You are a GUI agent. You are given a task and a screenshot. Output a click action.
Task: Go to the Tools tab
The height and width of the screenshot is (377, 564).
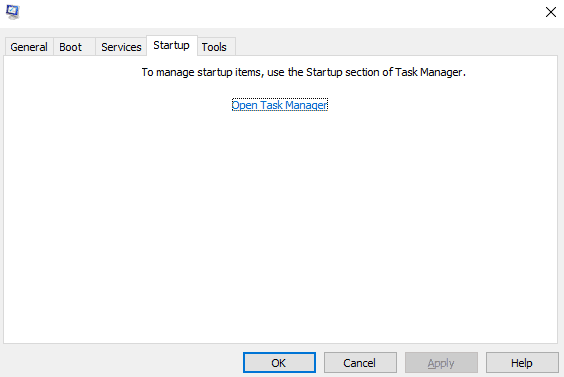pos(216,47)
